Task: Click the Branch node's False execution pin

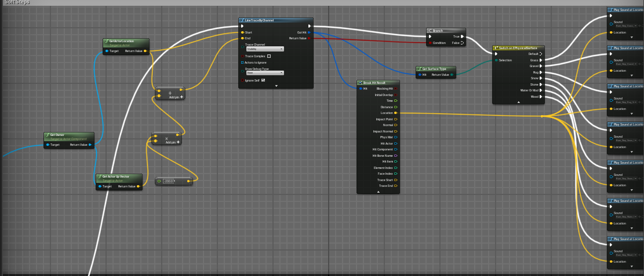Action: [x=462, y=43]
